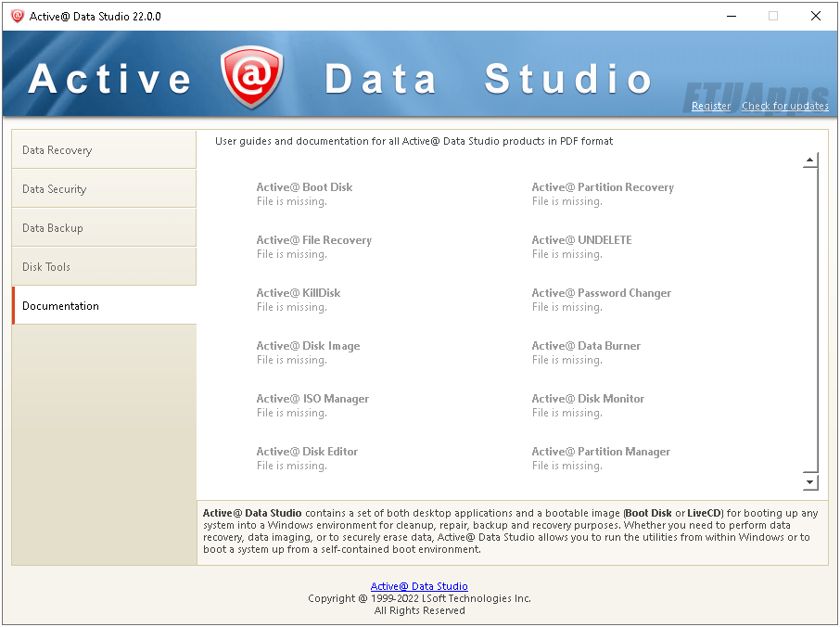Select the Data Backup tab
This screenshot has height=627, width=840.
tap(104, 228)
